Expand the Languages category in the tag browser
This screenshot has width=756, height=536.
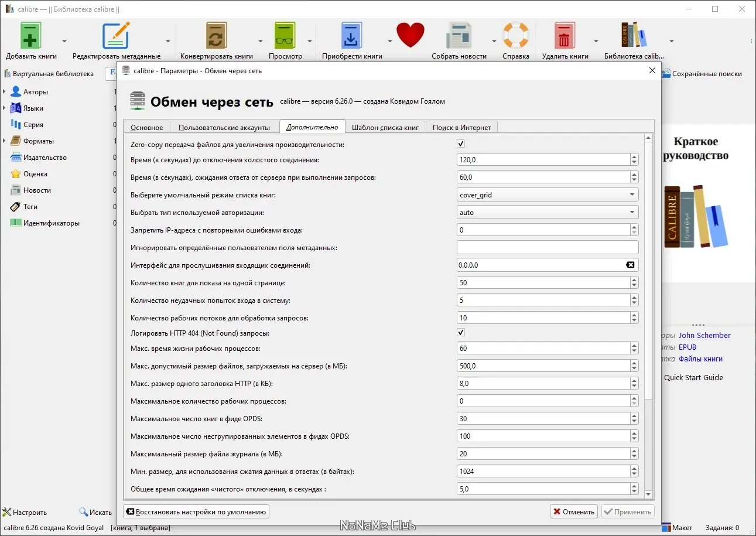point(4,108)
